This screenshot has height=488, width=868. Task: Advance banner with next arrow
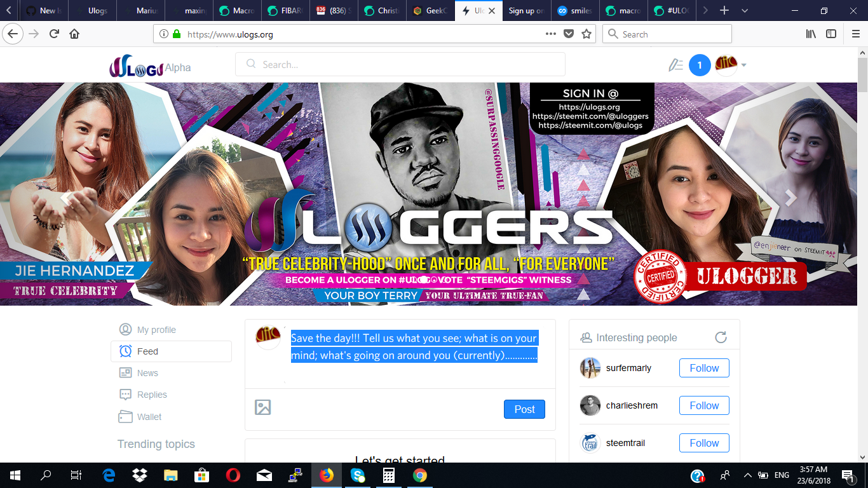pos(790,198)
